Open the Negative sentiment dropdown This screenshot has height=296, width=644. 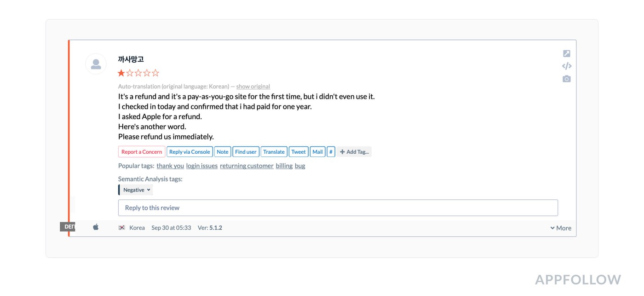(x=136, y=190)
